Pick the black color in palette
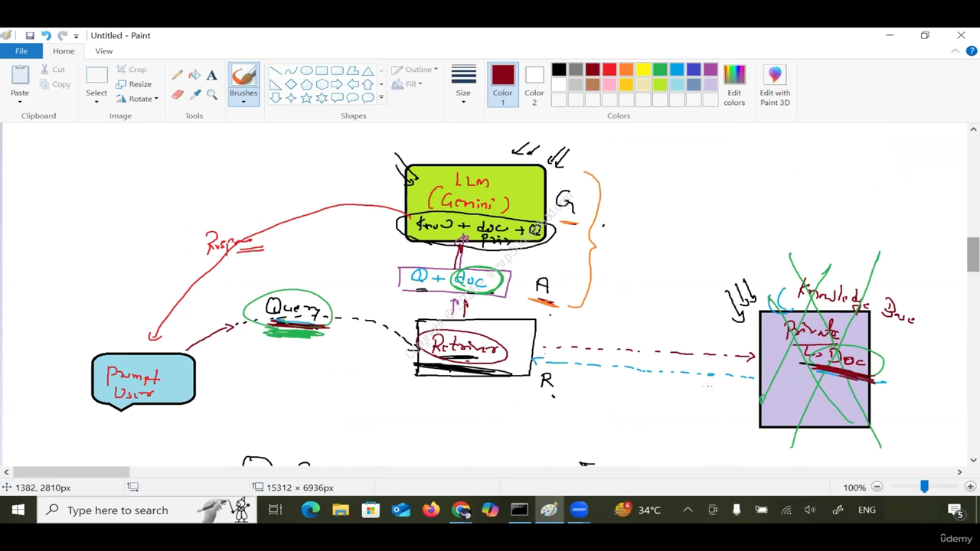The image size is (980, 551). (x=559, y=70)
